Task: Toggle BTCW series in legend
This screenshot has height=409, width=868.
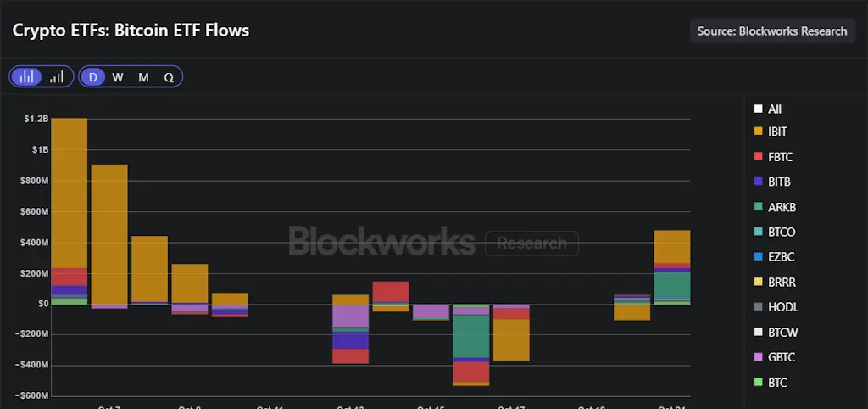Action: tap(776, 333)
